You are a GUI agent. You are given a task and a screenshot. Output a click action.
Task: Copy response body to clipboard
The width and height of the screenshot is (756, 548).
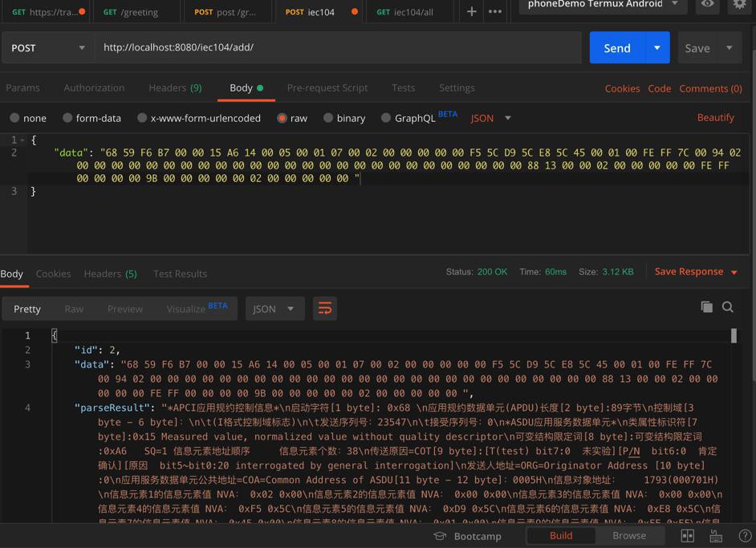tap(706, 307)
